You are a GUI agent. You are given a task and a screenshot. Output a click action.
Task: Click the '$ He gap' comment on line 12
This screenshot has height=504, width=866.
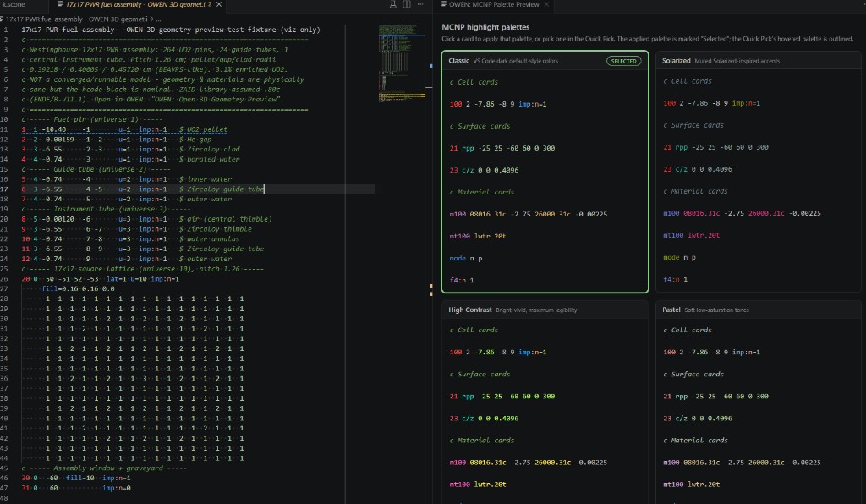tap(195, 140)
